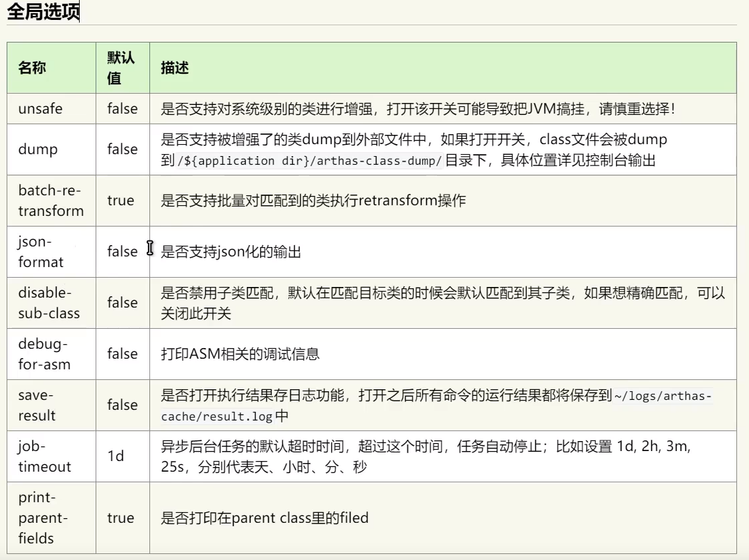Select the false default value for json-format
Screen dimensions: 749x560
pos(122,252)
